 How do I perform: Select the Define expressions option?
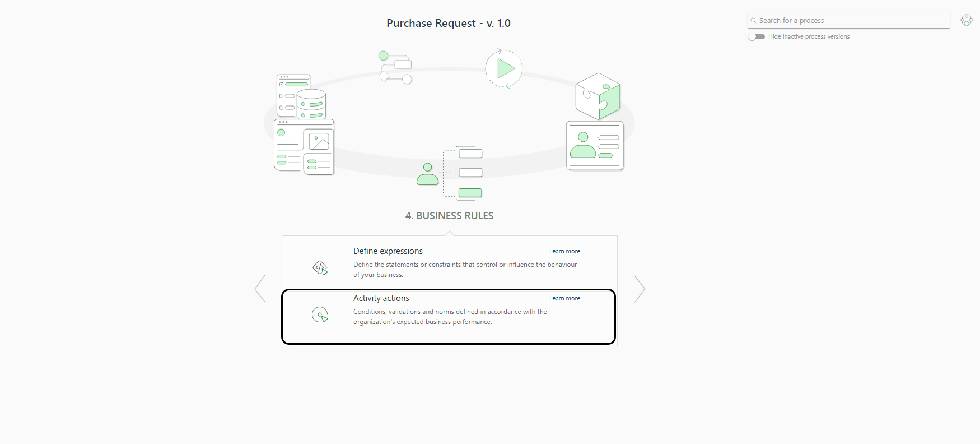pyautogui.click(x=449, y=263)
